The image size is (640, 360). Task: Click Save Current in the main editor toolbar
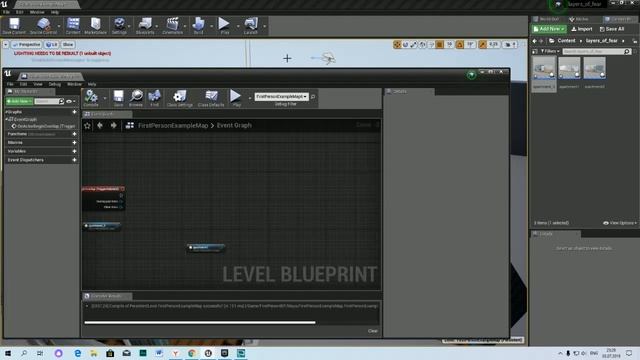[x=14, y=26]
